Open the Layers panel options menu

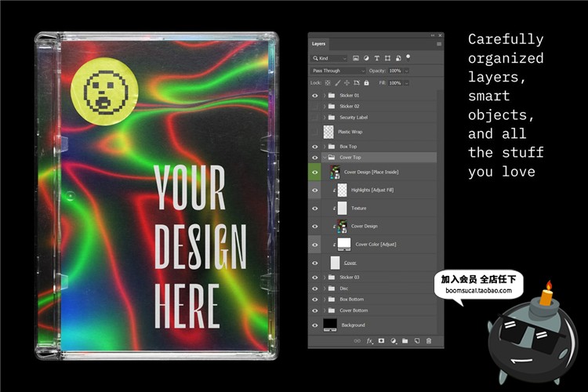pyautogui.click(x=438, y=44)
